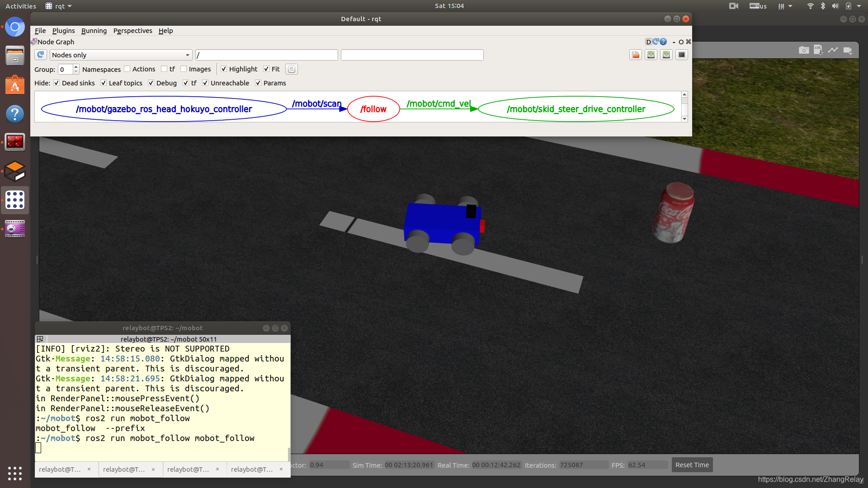
Task: Click Gazebo log data icon
Action: pos(818,50)
